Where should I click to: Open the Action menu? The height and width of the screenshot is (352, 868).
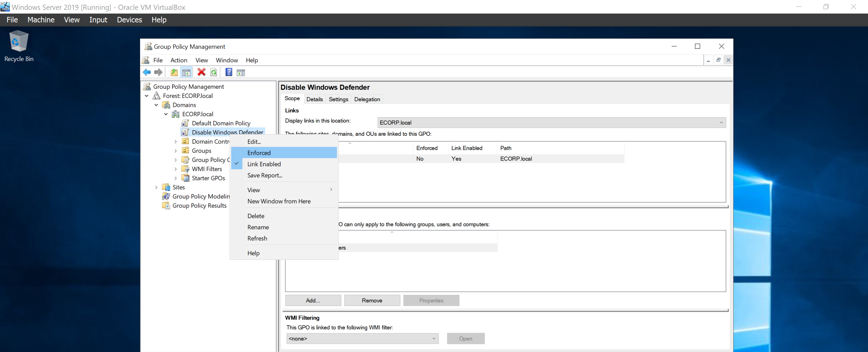point(179,60)
